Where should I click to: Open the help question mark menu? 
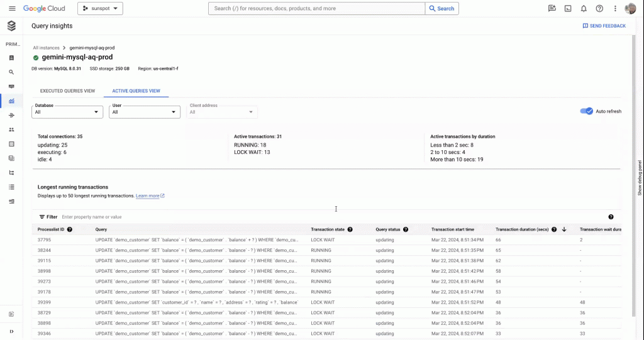click(x=599, y=8)
